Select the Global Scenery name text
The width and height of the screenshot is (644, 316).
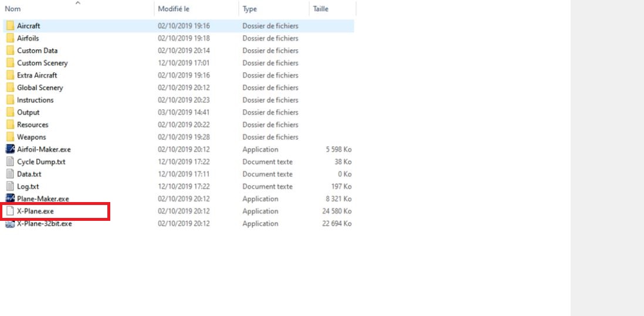pos(40,88)
